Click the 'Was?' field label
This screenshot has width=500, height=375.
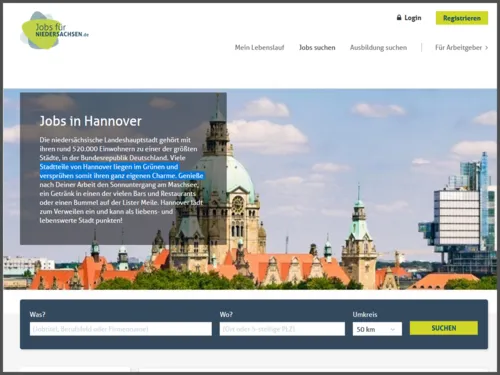pyautogui.click(x=37, y=314)
